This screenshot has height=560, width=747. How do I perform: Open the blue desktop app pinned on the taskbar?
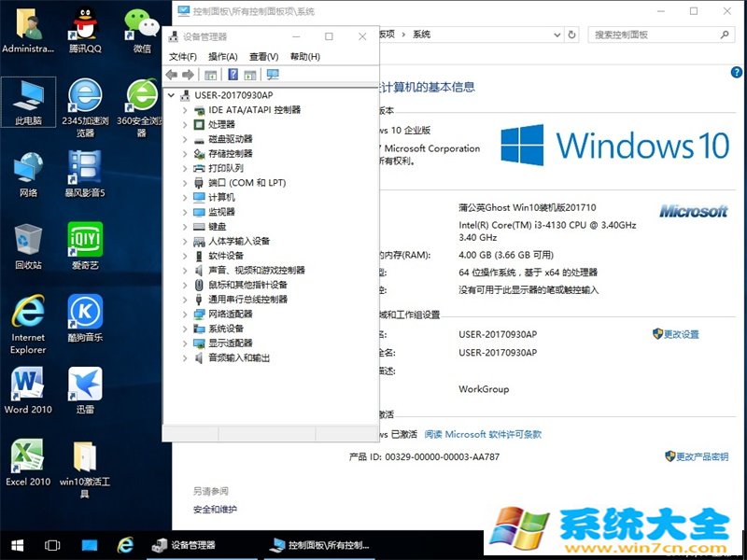[x=89, y=545]
